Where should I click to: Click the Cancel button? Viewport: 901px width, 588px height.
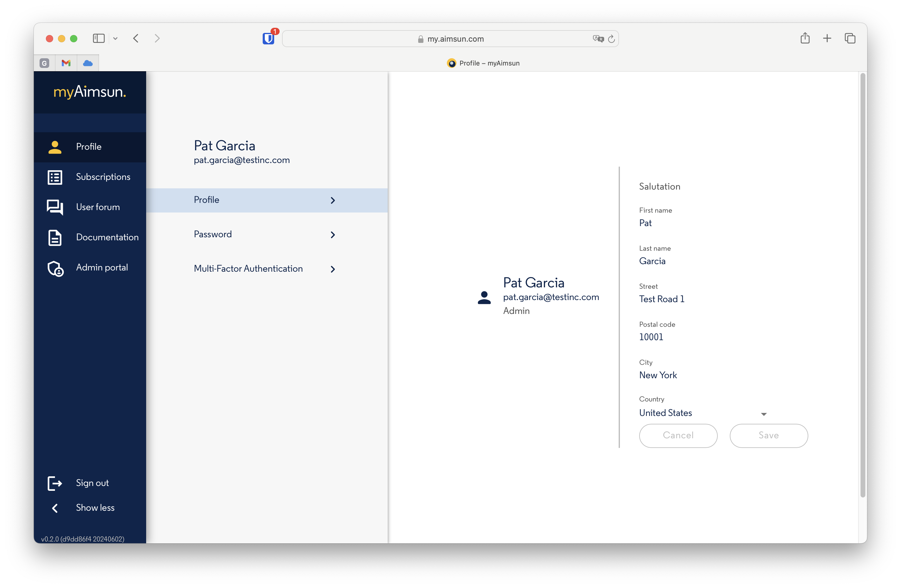[x=678, y=436]
